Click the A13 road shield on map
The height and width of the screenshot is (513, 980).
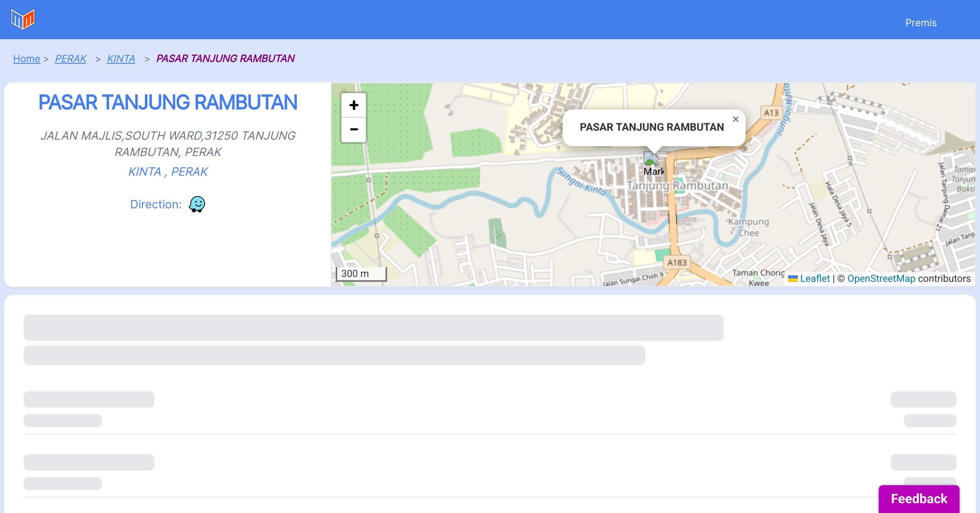771,113
